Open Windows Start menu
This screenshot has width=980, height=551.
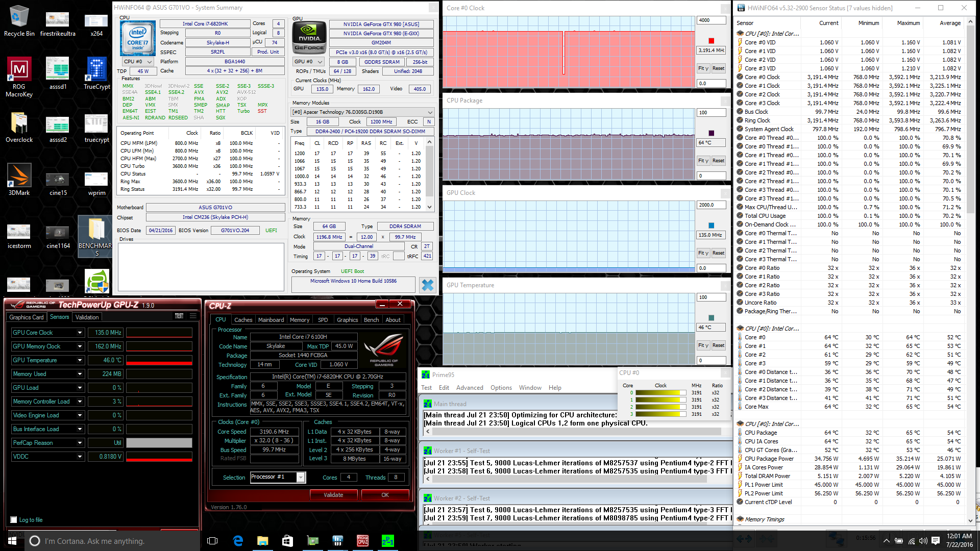12,541
